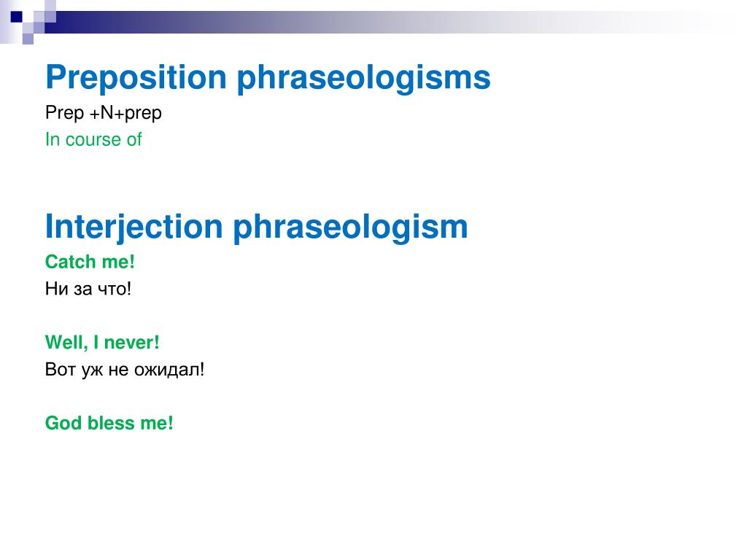Click the word Interjection in second heading
The image size is (747, 560).
[x=134, y=227]
